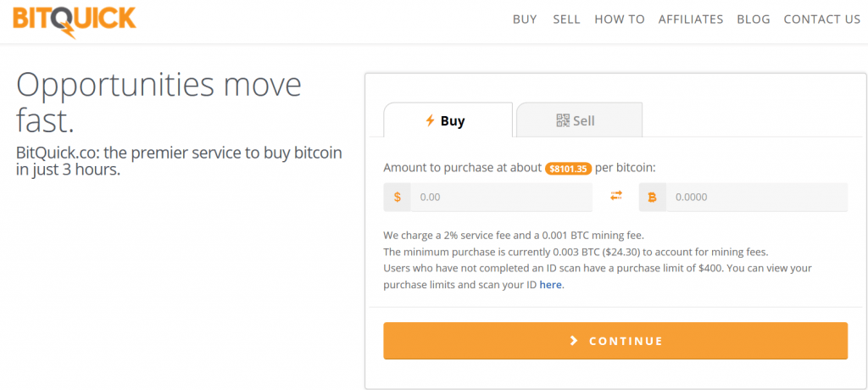The image size is (868, 390).
Task: Click the BitQuick logo
Action: [x=74, y=21]
